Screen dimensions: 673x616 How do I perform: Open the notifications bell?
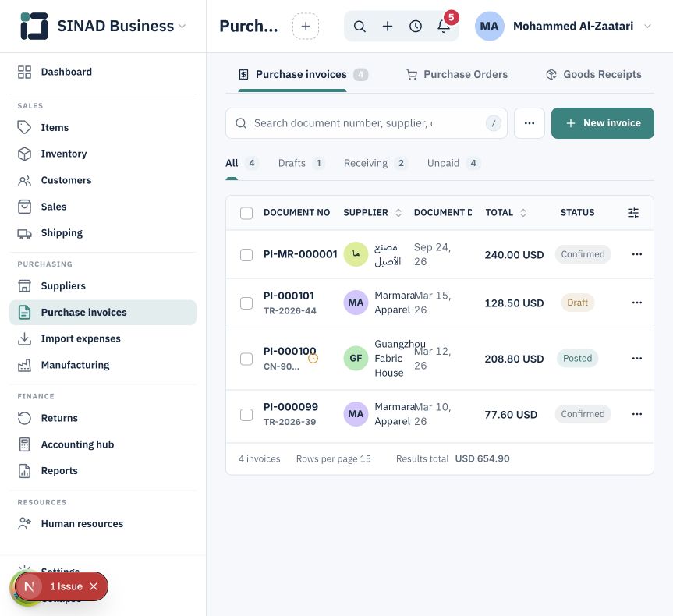pyautogui.click(x=444, y=27)
